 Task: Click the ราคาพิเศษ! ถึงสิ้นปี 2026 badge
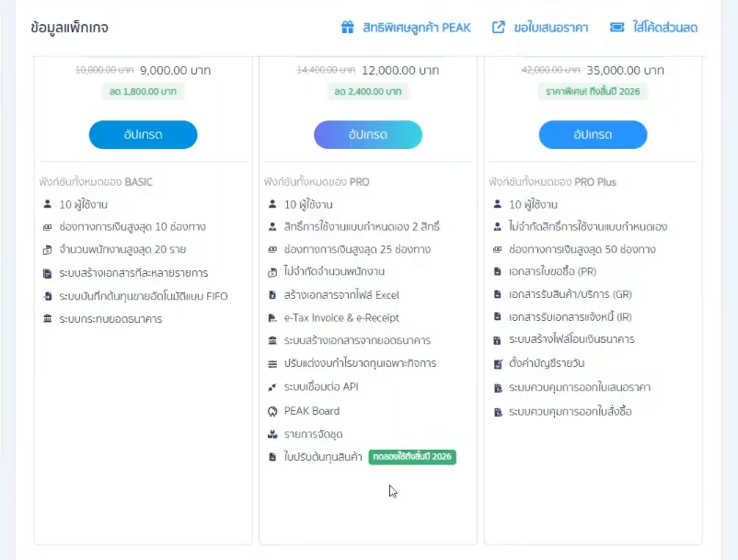(x=593, y=91)
